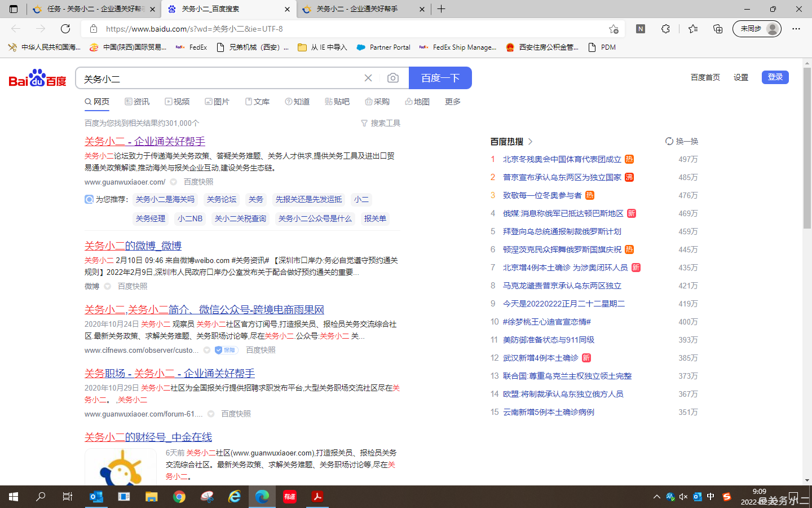Open the 更多 search categories dropdown

453,102
